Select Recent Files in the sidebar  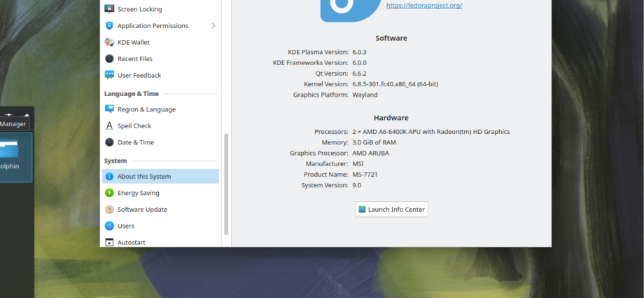point(160,58)
